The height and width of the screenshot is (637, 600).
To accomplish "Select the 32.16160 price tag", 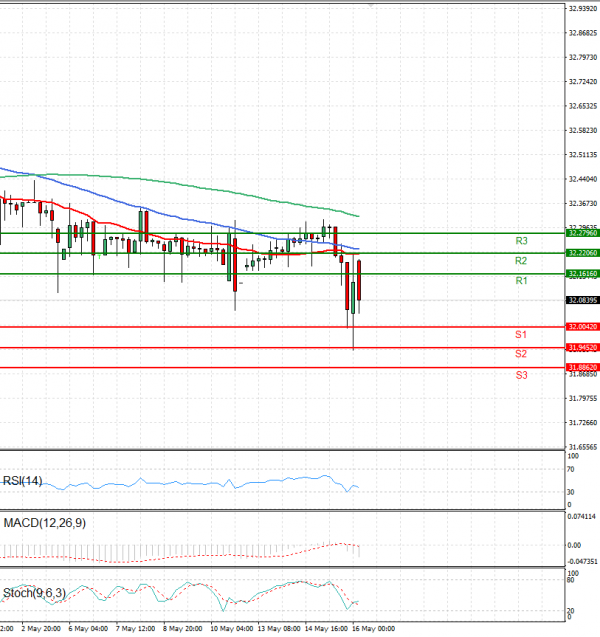I will (583, 273).
